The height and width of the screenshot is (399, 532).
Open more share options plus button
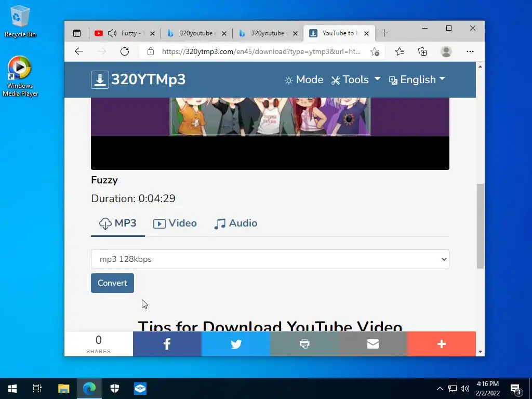point(442,344)
